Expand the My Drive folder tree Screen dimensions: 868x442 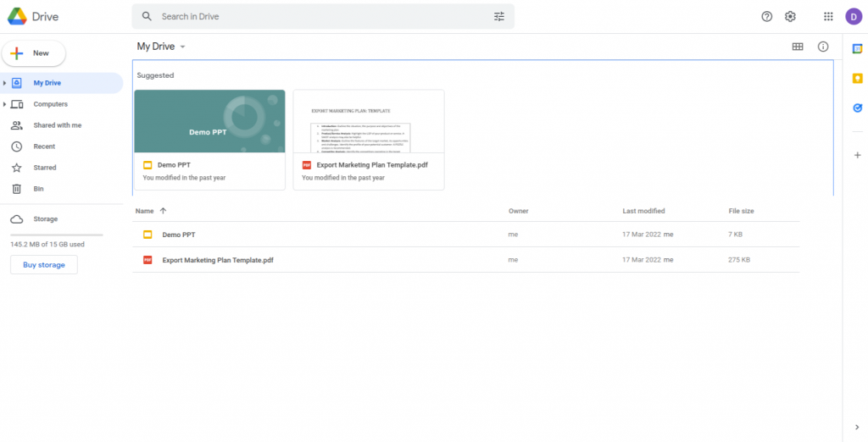click(5, 83)
